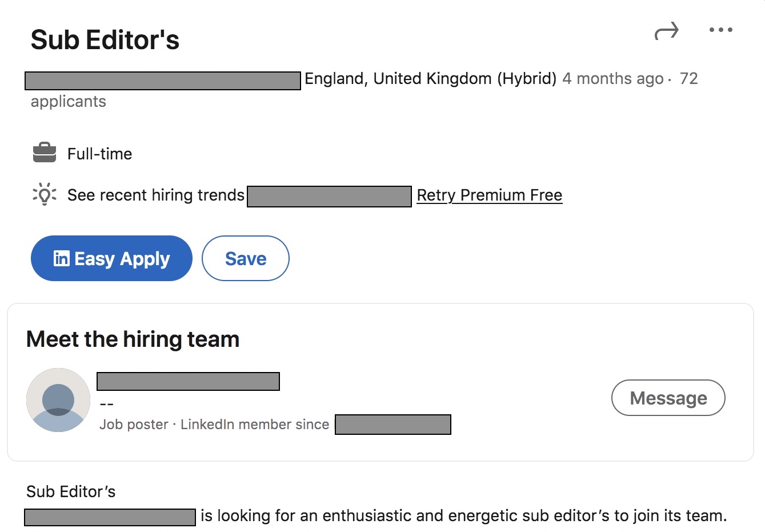Viewport: 765px width, 532px height.
Task: Message the job poster
Action: pos(668,398)
